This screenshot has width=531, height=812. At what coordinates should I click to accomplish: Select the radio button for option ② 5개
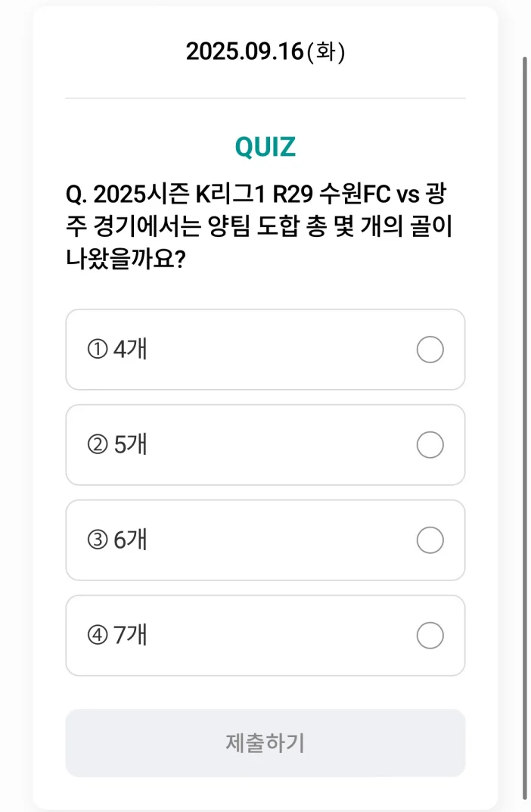point(430,445)
